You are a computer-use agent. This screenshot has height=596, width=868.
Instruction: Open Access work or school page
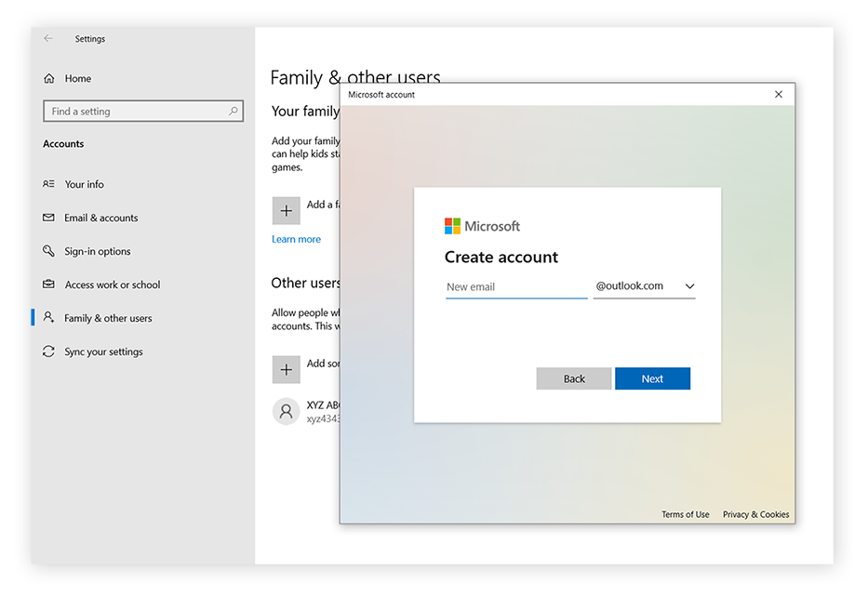coord(113,285)
